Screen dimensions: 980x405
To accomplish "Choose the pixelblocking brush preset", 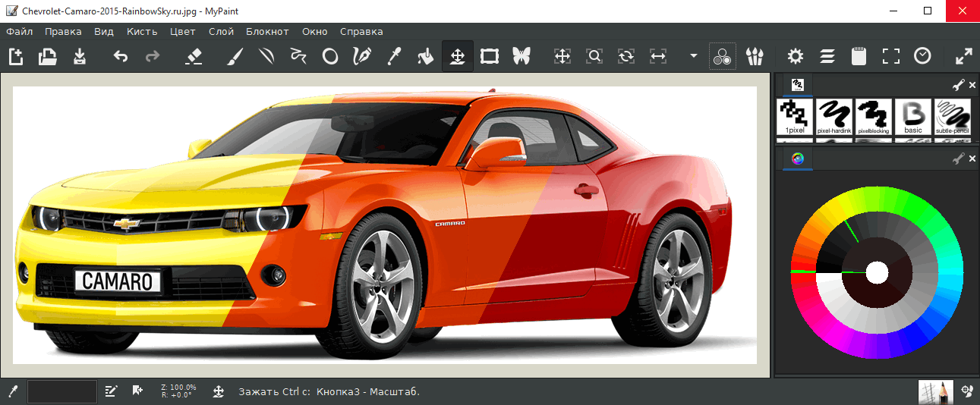I will 874,118.
